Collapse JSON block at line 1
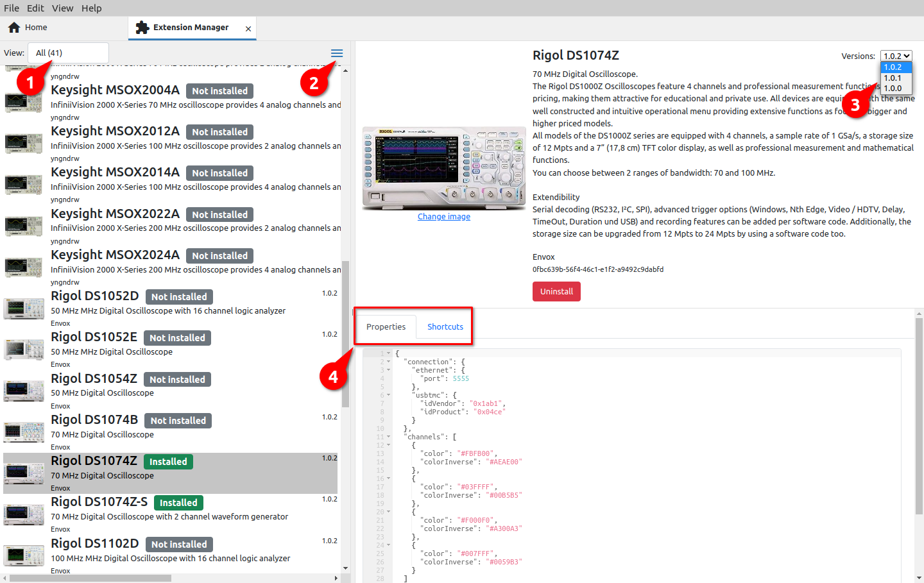This screenshot has height=583, width=924. (x=388, y=353)
